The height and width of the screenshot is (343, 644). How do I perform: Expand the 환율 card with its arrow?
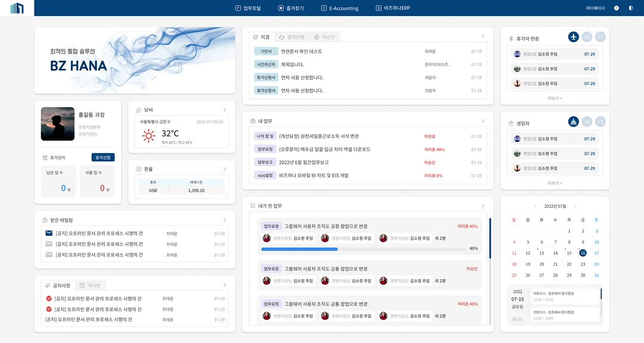point(225,169)
